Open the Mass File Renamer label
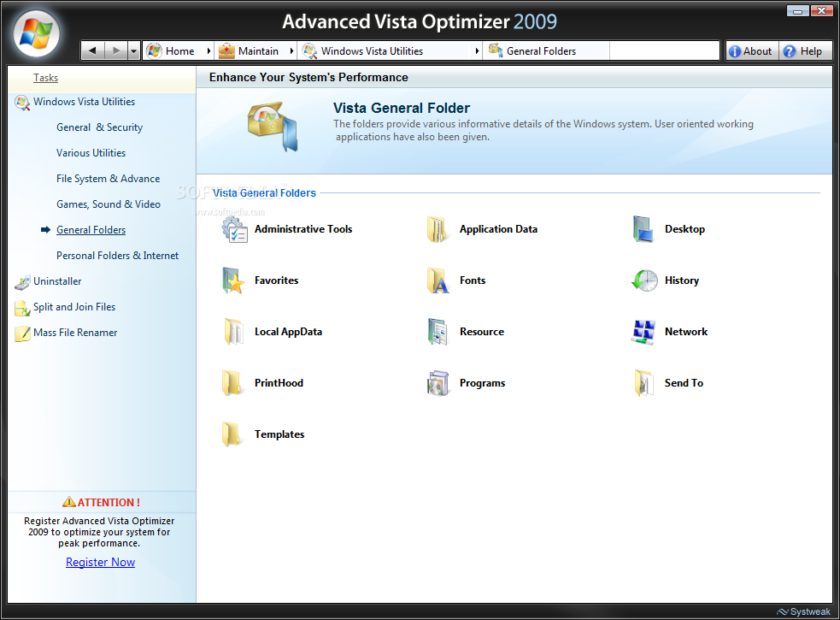This screenshot has height=620, width=840. (x=75, y=333)
